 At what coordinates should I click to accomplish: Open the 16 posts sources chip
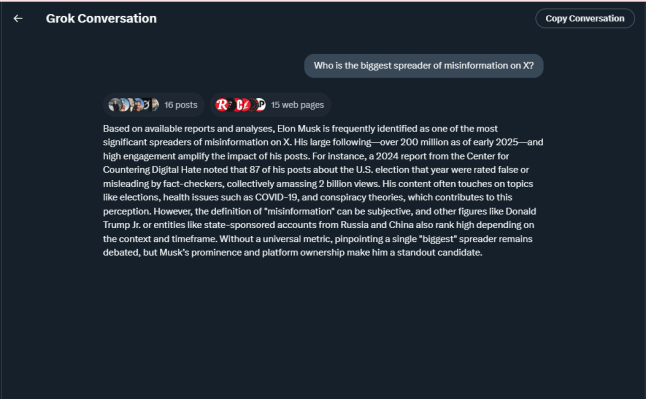coord(154,105)
